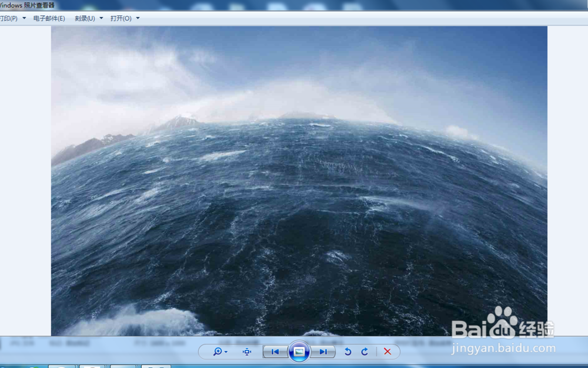Delete the current photo
The image size is (588, 368).
click(x=387, y=352)
